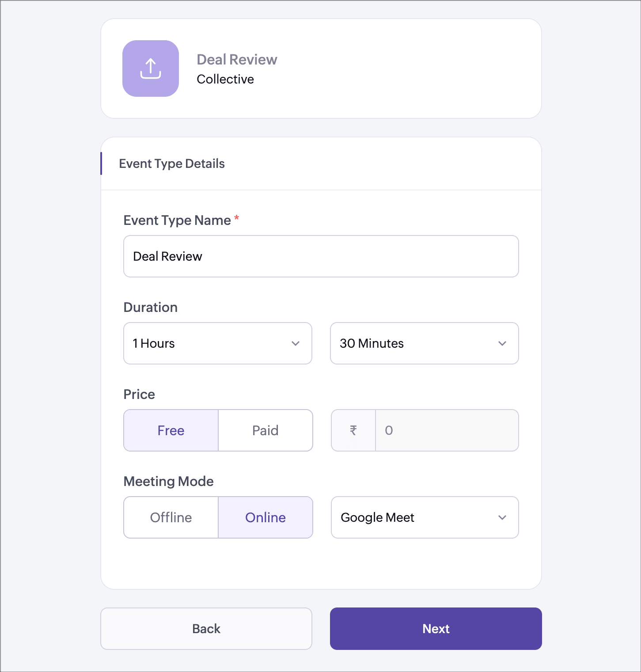Screen dimensions: 641x672
Task: Focus the Event Type Name field
Action: 321,256
